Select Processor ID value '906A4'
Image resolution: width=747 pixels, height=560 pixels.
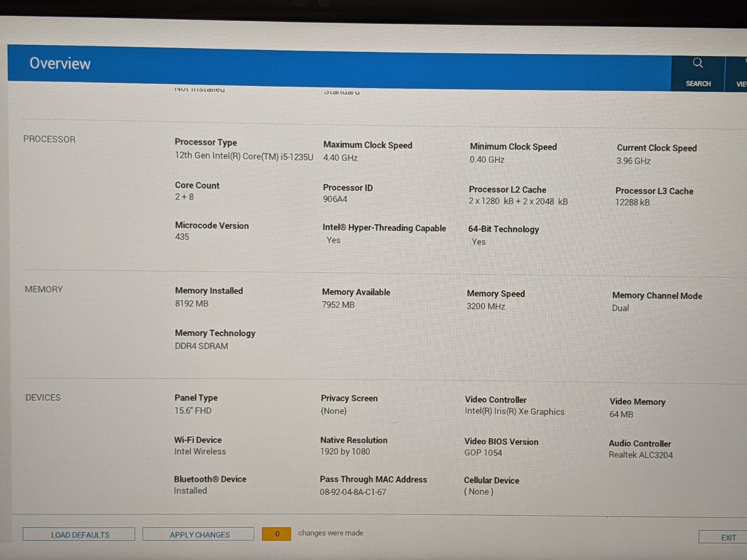(x=335, y=199)
